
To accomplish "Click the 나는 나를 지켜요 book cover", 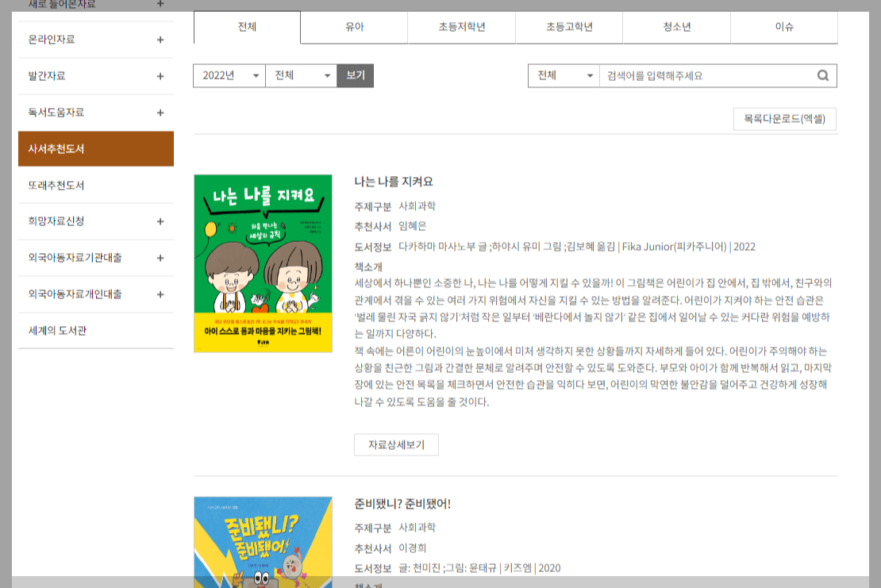I will (263, 263).
